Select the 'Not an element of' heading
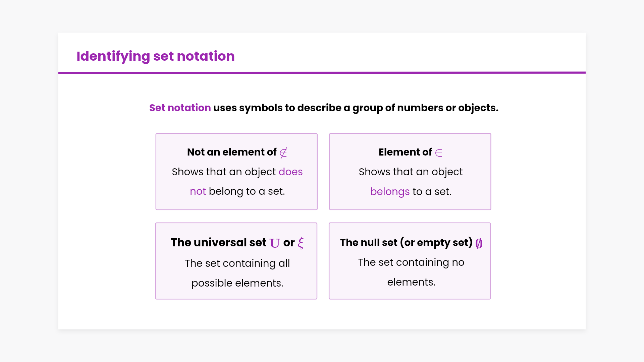The height and width of the screenshot is (362, 644). pyautogui.click(x=232, y=152)
